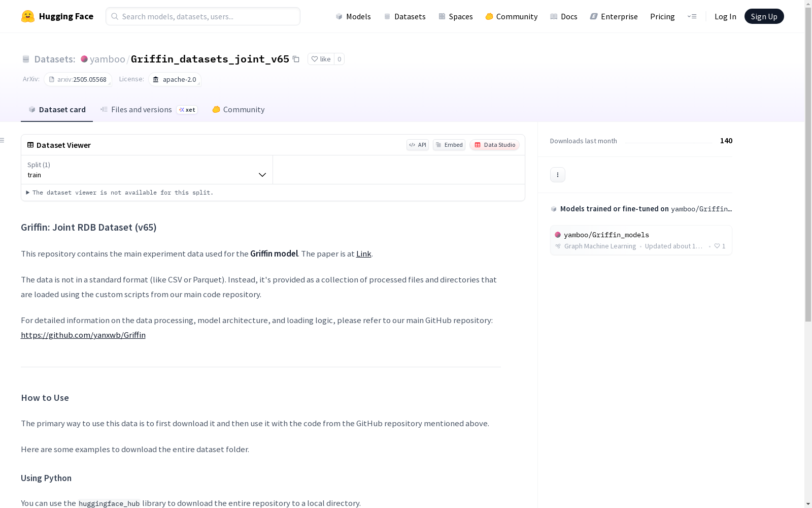Click the 'Using Python' heading
This screenshot has width=812, height=508.
46,478
